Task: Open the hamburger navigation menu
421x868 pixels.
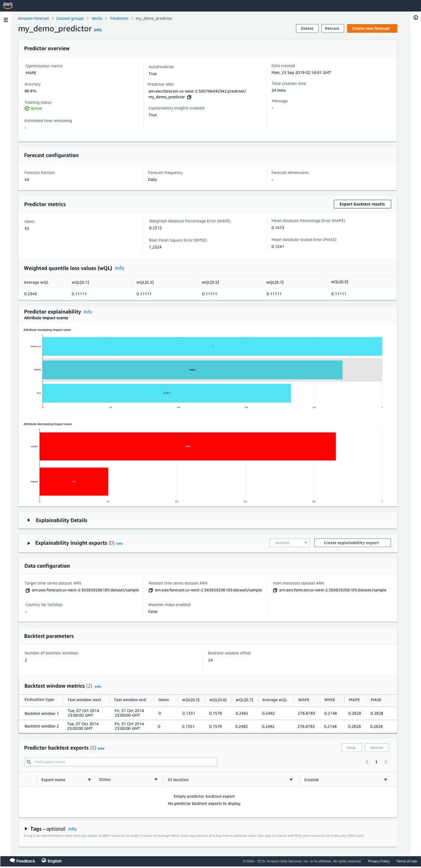Action: (6, 20)
